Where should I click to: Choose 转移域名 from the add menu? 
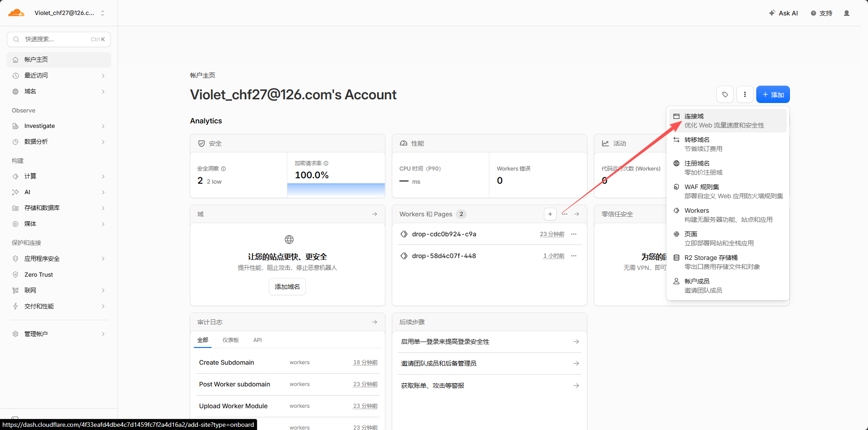coord(728,144)
